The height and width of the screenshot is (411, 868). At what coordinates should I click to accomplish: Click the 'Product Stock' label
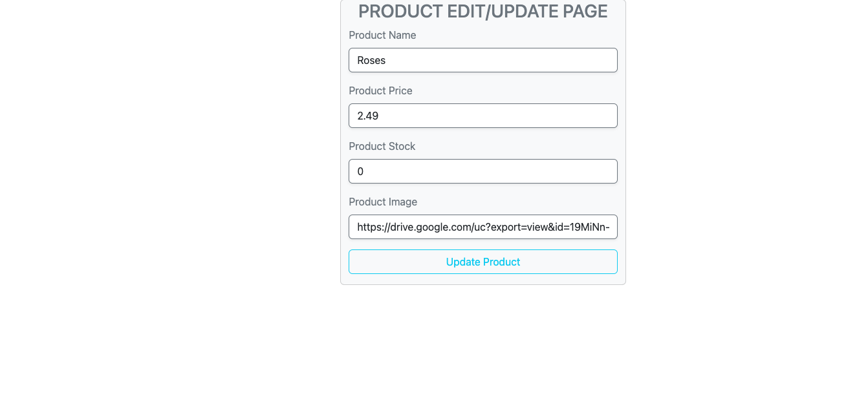pyautogui.click(x=382, y=146)
